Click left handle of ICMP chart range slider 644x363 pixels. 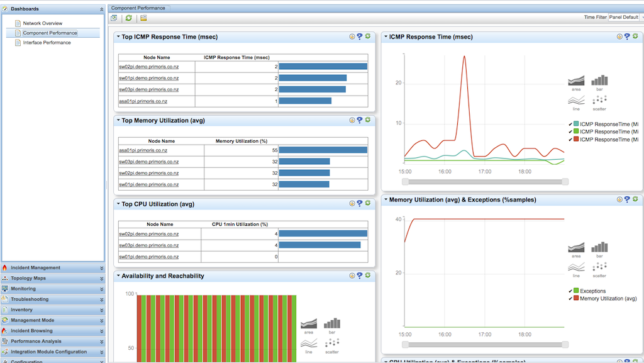pyautogui.click(x=406, y=181)
